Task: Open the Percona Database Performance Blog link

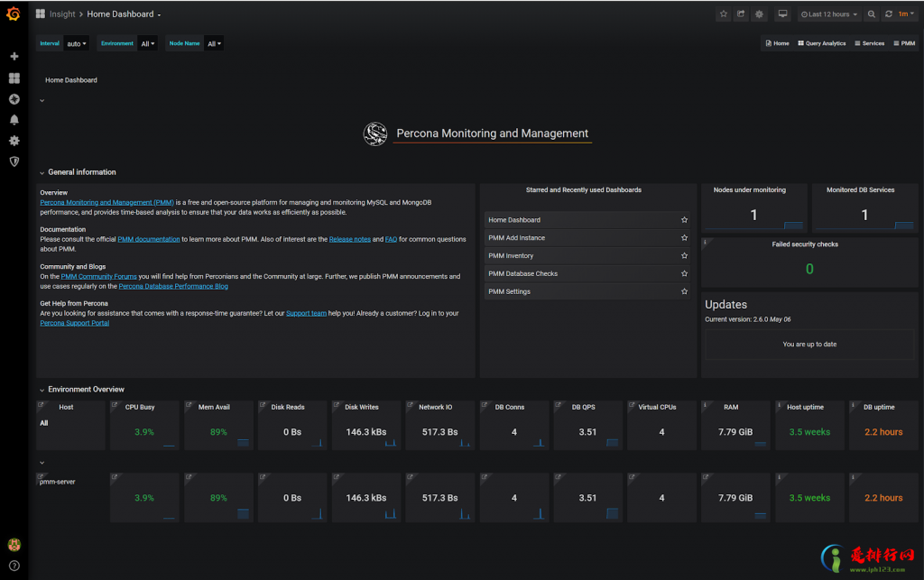Action: (173, 287)
